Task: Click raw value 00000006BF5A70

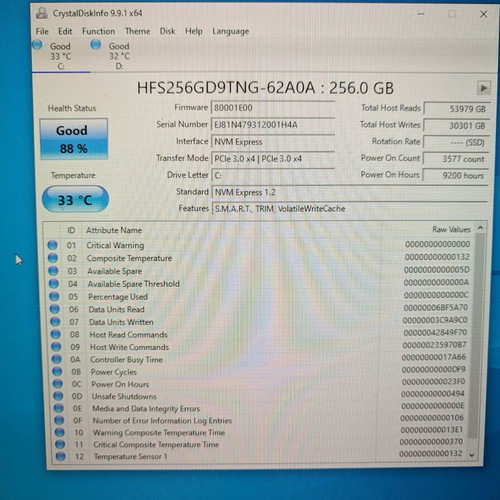Action: [436, 307]
